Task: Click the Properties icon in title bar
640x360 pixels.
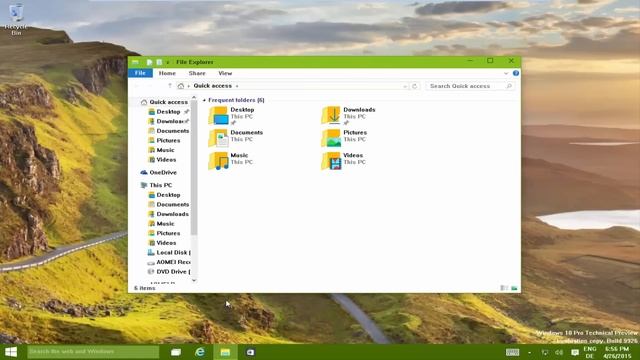Action: click(x=149, y=62)
